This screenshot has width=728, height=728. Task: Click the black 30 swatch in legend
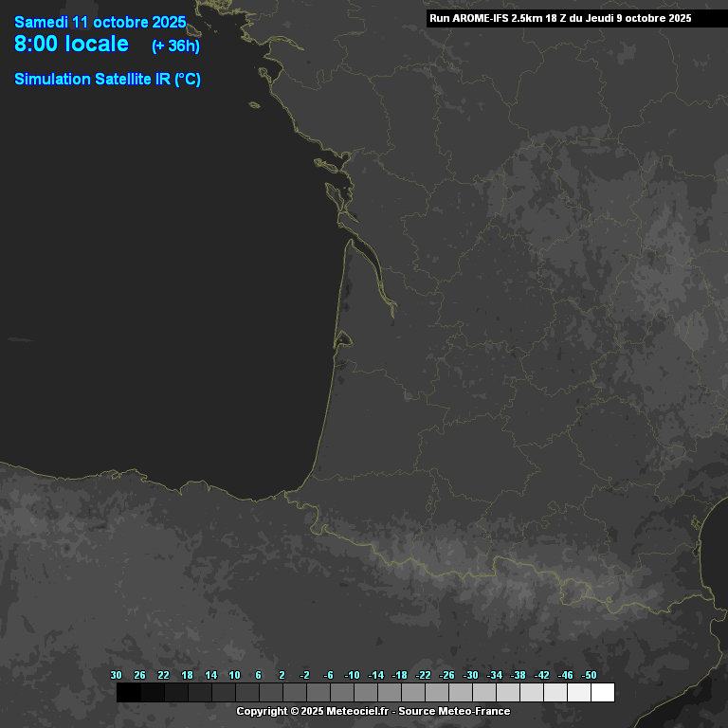pyautogui.click(x=128, y=693)
